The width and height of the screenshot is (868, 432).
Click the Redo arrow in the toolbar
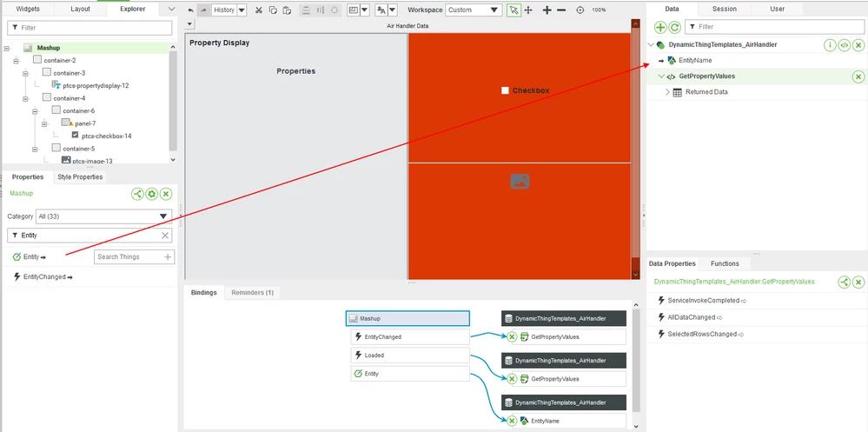(203, 10)
